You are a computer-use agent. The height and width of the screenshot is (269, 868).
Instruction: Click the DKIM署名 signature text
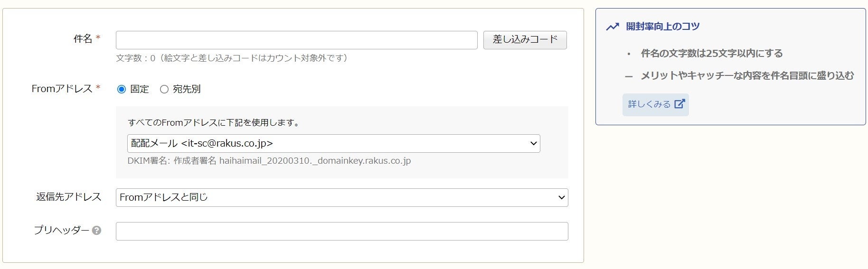[x=269, y=161]
